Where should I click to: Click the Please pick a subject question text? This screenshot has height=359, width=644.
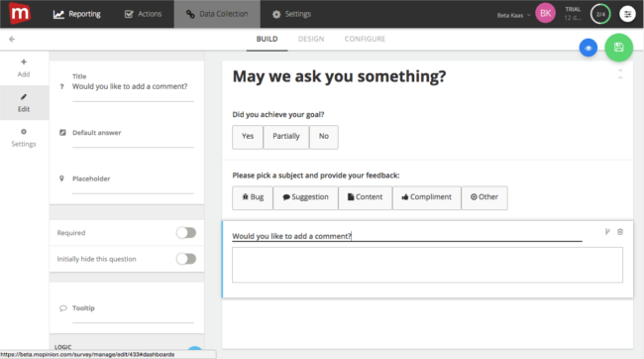click(316, 176)
